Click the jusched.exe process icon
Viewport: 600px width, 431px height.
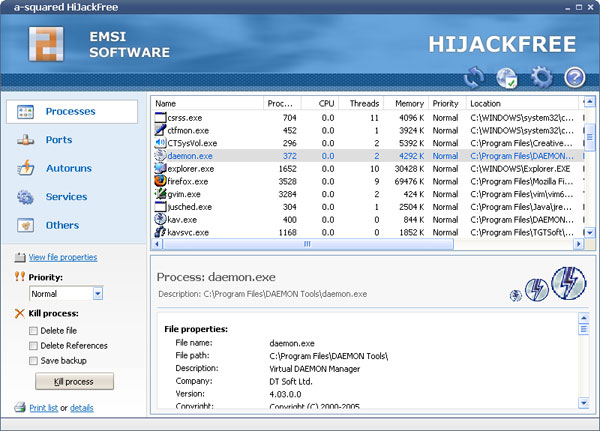160,207
